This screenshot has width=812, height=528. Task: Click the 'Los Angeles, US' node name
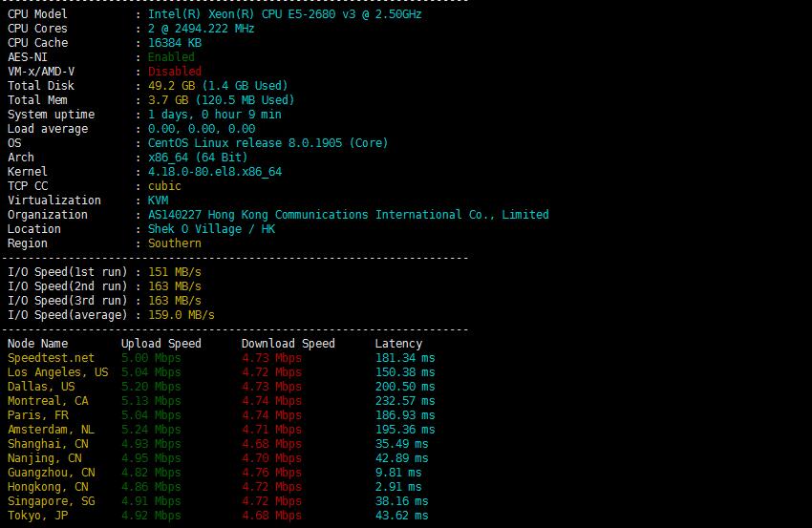click(x=58, y=372)
